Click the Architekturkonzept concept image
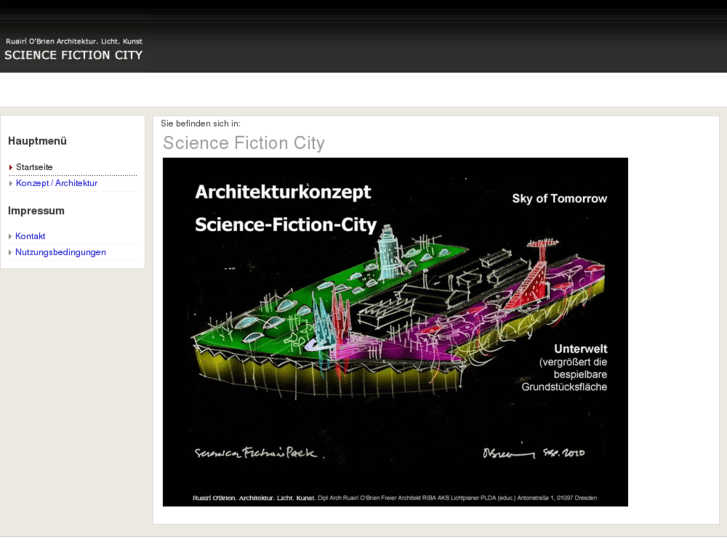Viewport: 727px width, 545px height. (395, 332)
